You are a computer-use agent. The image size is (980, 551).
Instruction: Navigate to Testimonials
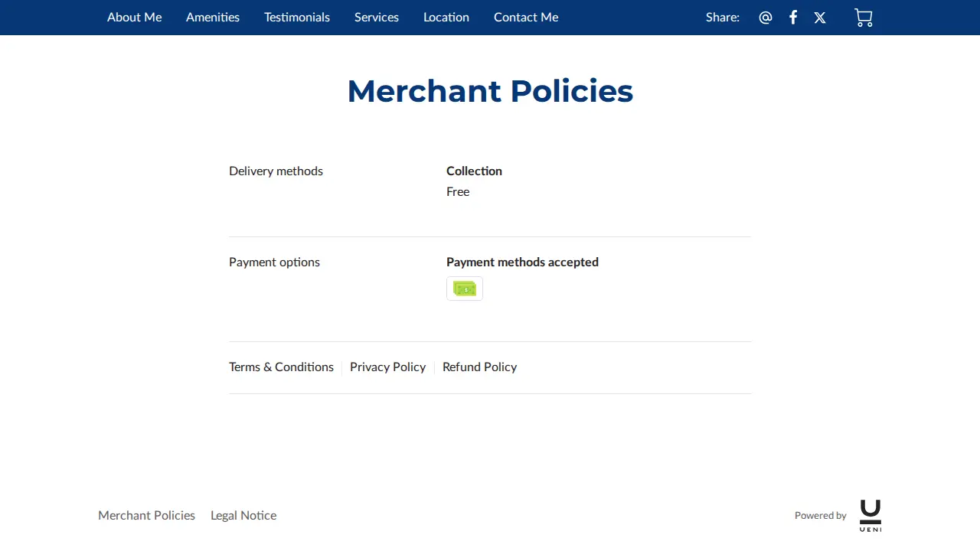pyautogui.click(x=297, y=17)
